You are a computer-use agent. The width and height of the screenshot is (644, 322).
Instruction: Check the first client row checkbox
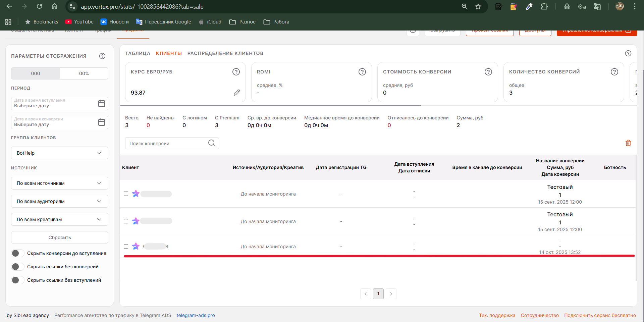pyautogui.click(x=126, y=194)
